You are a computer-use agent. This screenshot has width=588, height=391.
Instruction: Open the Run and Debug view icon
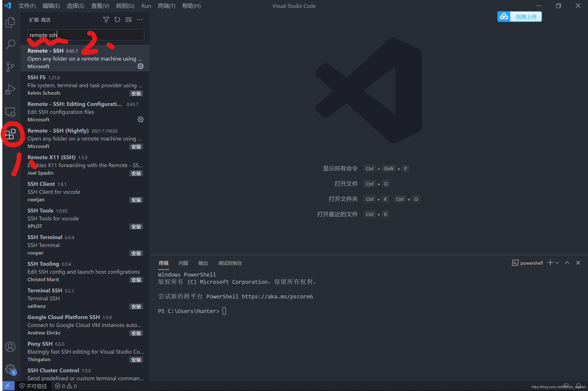[x=10, y=89]
